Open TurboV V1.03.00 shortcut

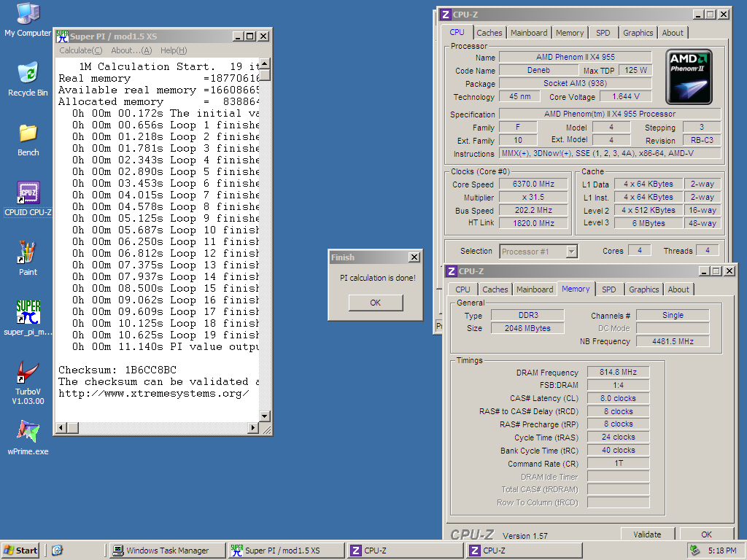pyautogui.click(x=28, y=383)
